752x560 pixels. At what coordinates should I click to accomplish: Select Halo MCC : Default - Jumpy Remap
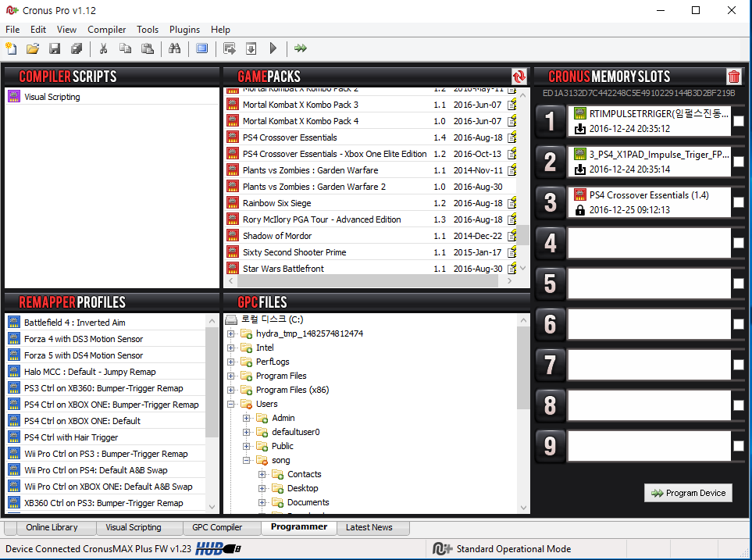coord(105,372)
